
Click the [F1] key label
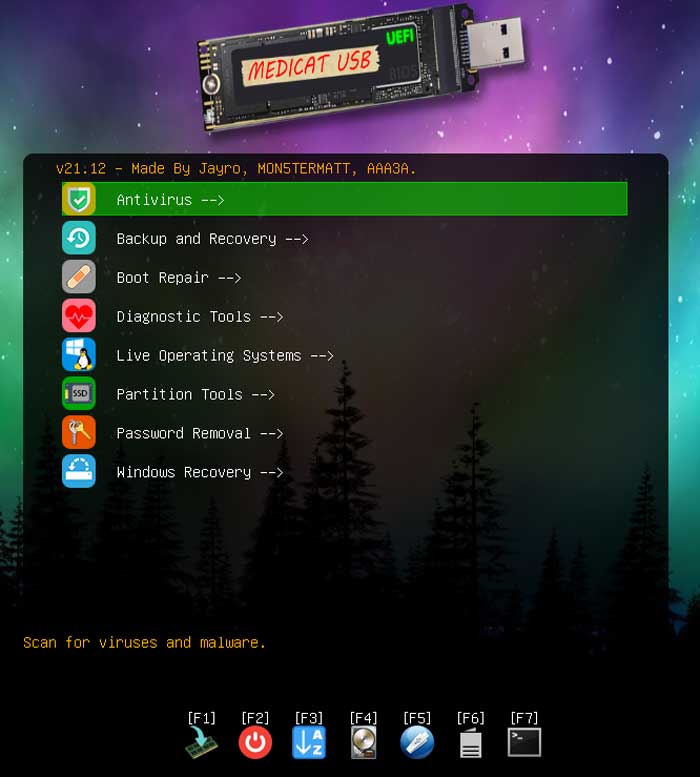tap(202, 718)
